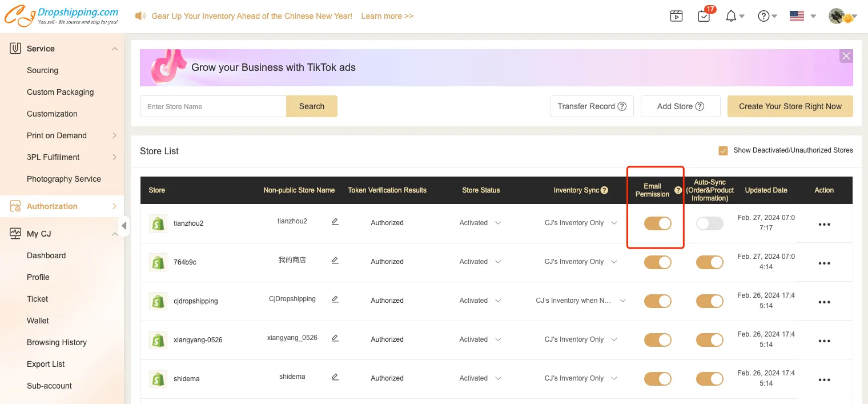
Task: Click the Enter Store Name search field
Action: coord(213,106)
